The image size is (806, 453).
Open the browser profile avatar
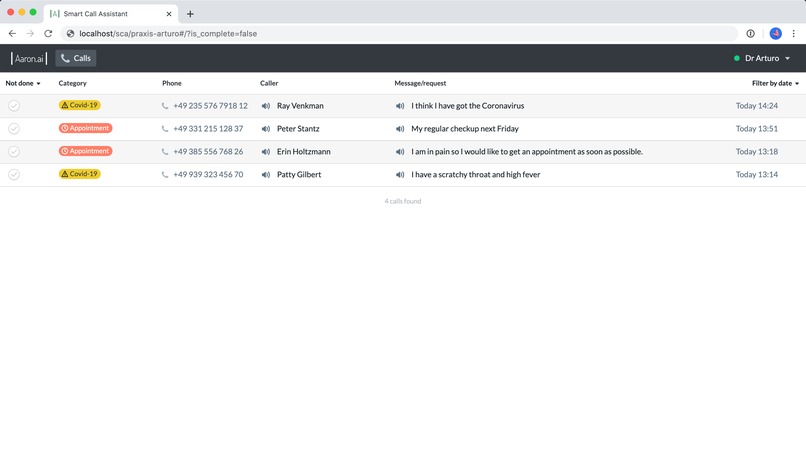tap(776, 33)
